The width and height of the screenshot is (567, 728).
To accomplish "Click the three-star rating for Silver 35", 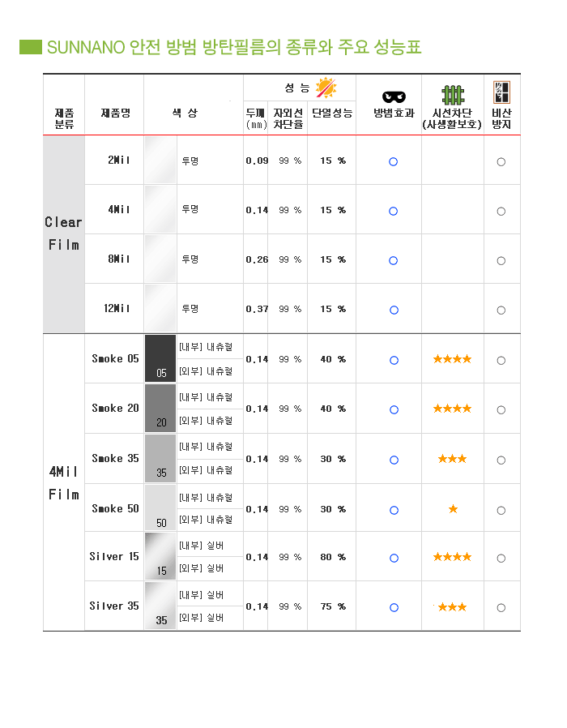I will click(x=452, y=607).
